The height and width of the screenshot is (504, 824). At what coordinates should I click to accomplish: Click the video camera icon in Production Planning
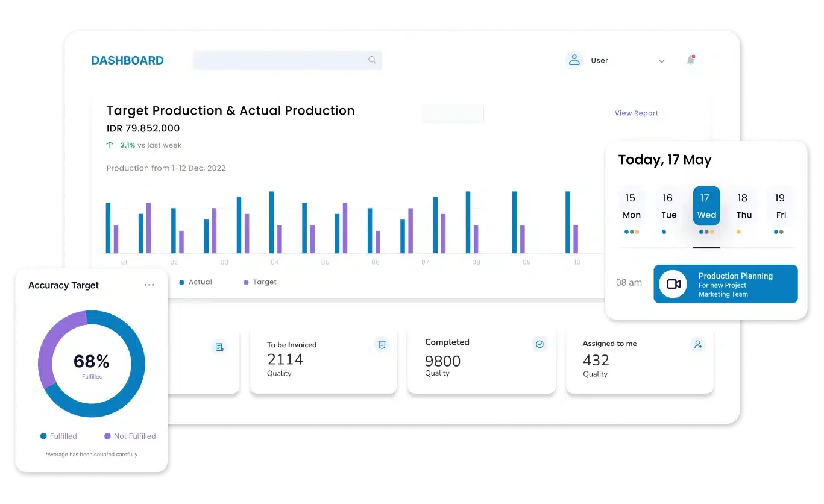pos(673,284)
